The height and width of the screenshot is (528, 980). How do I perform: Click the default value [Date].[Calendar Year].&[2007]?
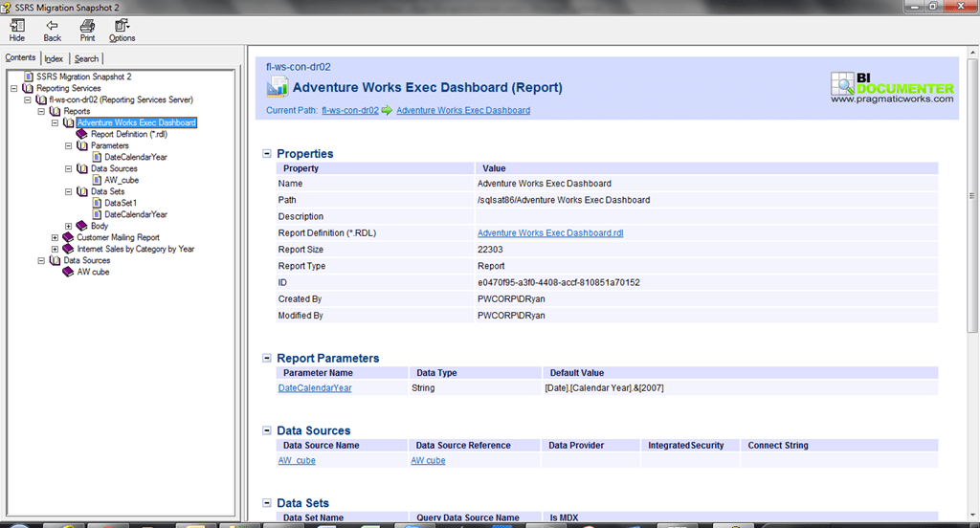[605, 388]
